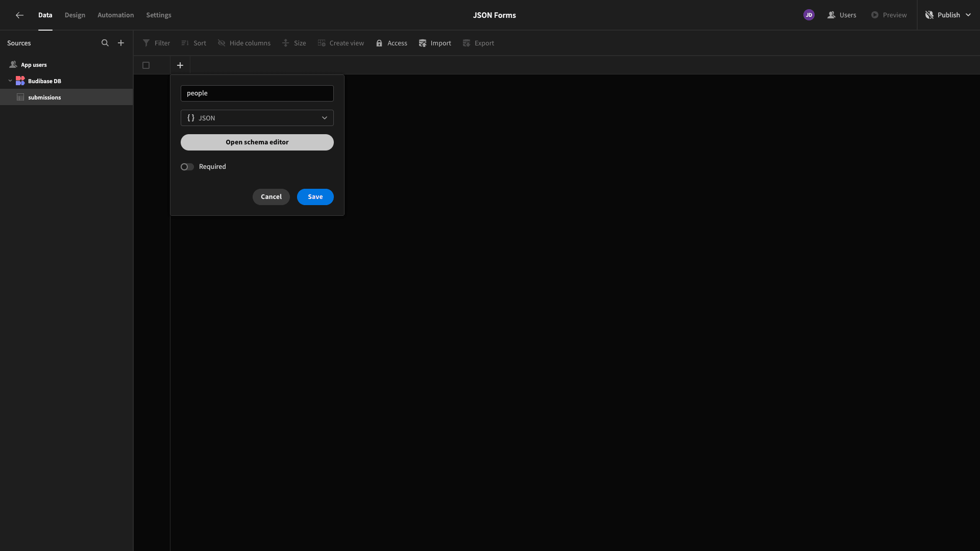Open the Filter tool
980x551 pixels.
pos(156,43)
